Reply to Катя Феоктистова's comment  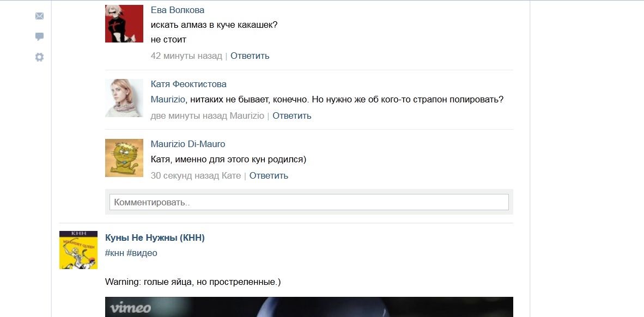pyautogui.click(x=292, y=116)
